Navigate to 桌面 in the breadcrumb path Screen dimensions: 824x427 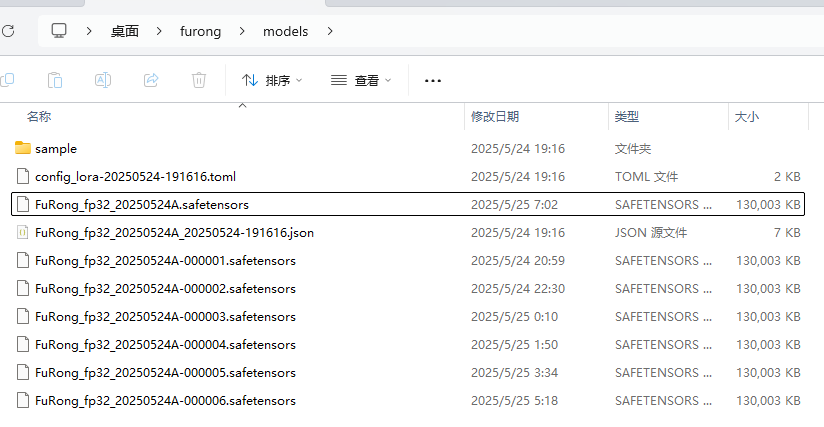(125, 31)
